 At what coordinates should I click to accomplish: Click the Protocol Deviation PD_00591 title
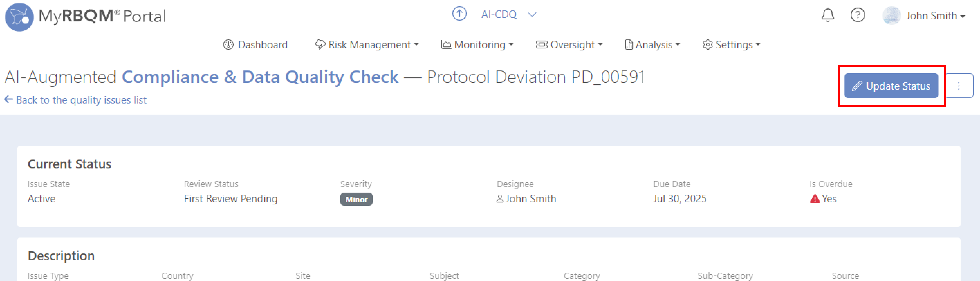point(536,77)
